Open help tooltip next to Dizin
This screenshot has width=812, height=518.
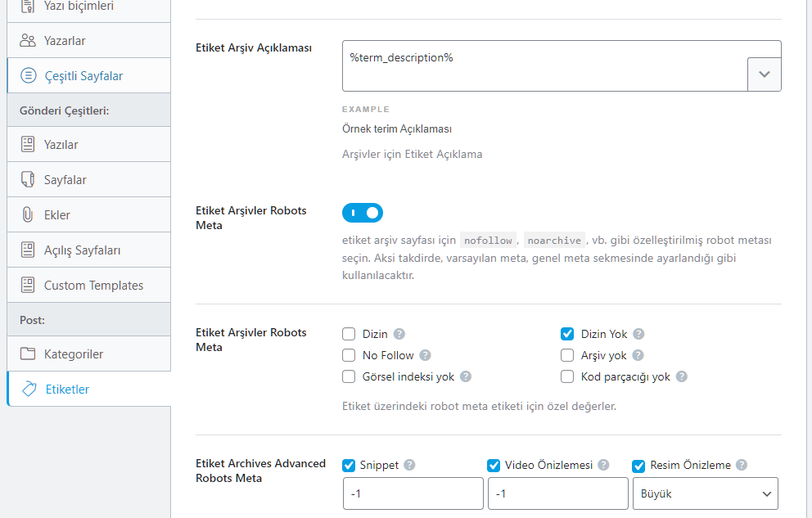point(399,334)
